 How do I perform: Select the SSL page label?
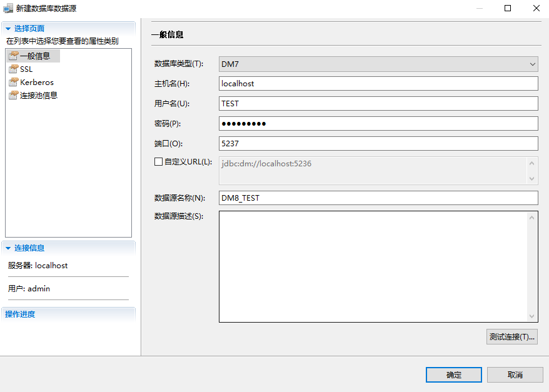[x=26, y=69]
